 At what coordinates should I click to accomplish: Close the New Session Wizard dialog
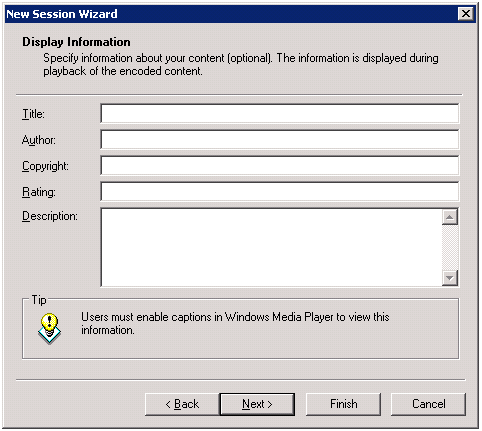[x=466, y=14]
